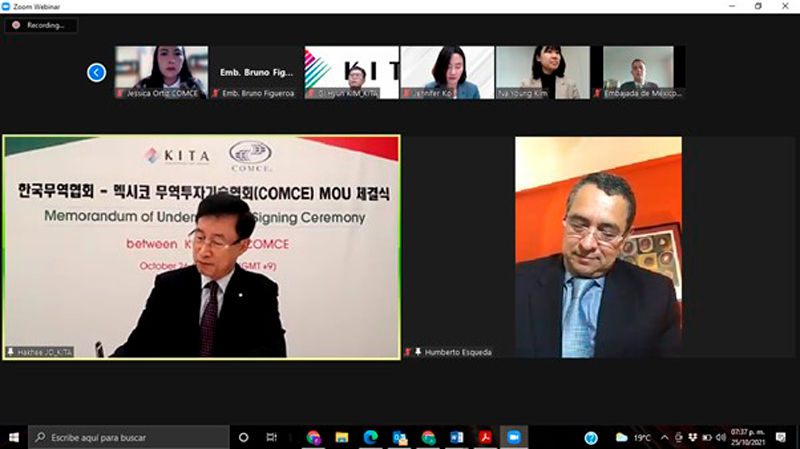The image size is (800, 449).
Task: Click the Zoom icon in the taskbar
Action: [x=514, y=437]
